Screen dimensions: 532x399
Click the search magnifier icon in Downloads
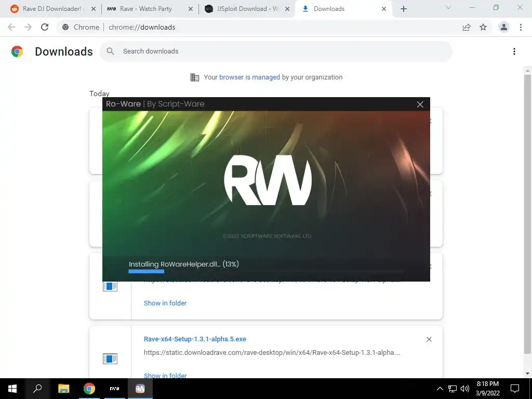click(110, 51)
